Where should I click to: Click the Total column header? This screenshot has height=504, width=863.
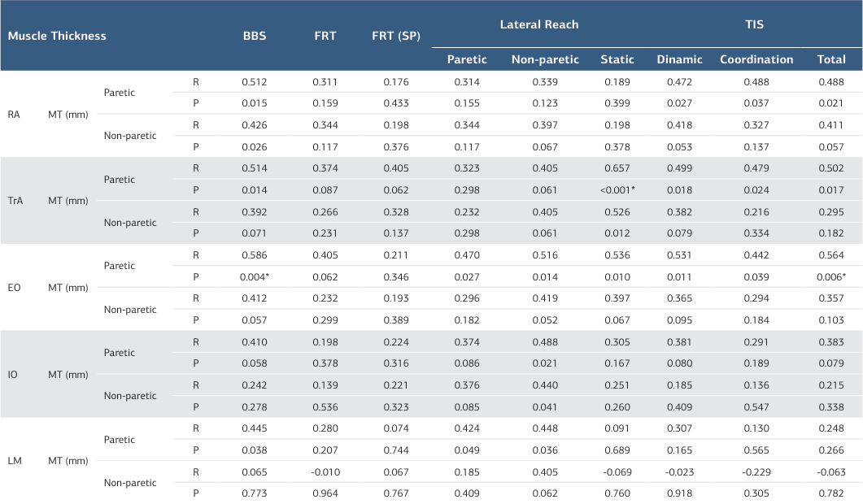click(831, 59)
